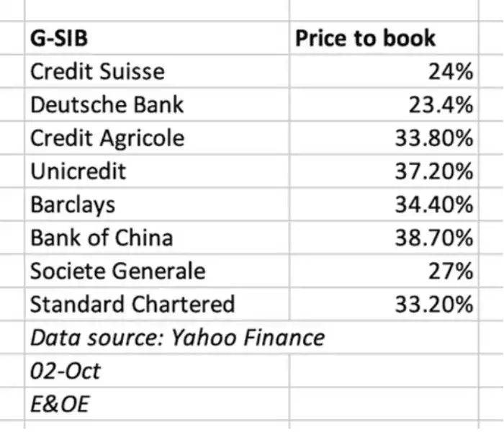Click the Barclays cell
The width and height of the screenshot is (504, 435).
(x=157, y=204)
